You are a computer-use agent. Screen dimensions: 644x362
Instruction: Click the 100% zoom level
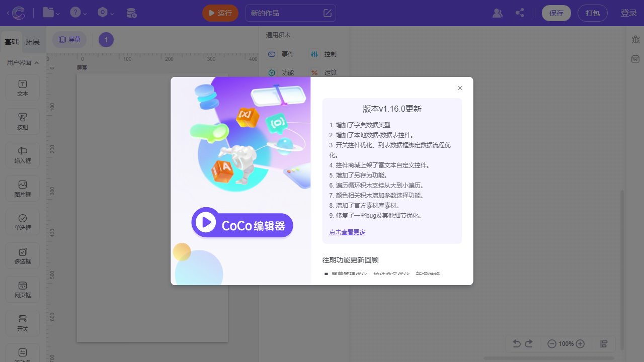coord(566,344)
